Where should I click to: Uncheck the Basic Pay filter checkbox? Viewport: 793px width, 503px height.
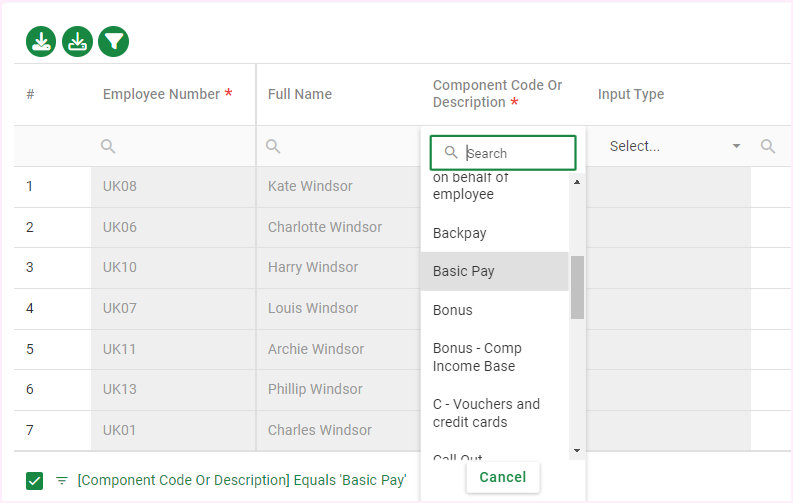[35, 480]
